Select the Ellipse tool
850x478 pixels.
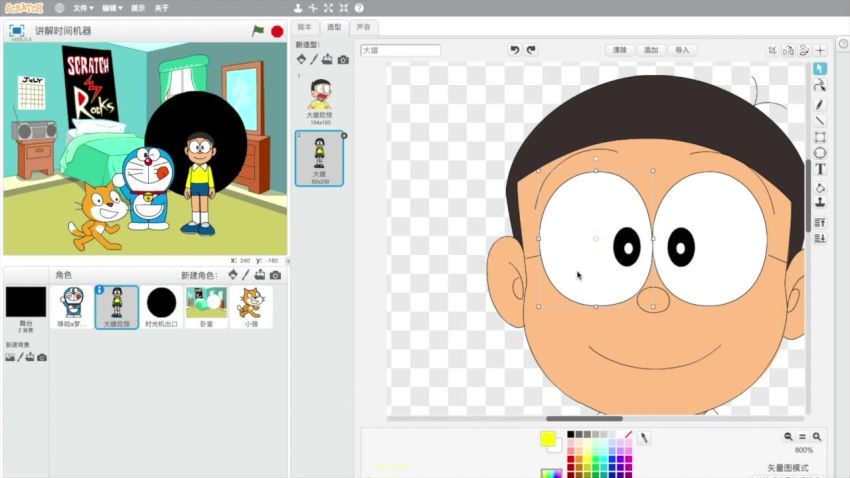tap(820, 153)
